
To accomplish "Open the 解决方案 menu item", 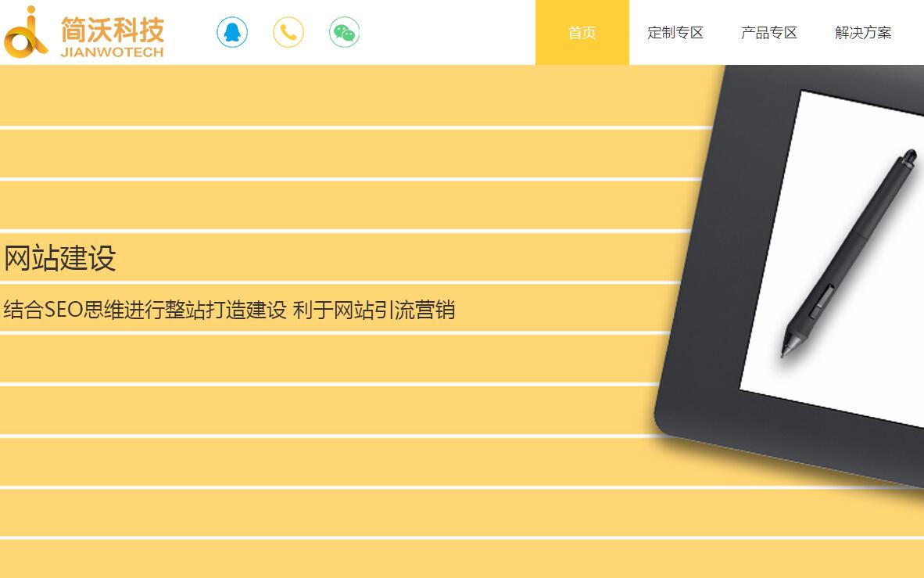I will (x=863, y=32).
